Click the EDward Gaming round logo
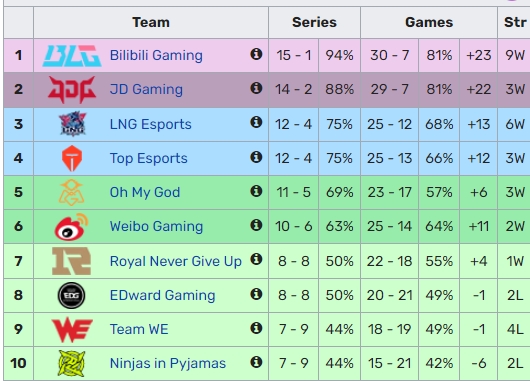The width and height of the screenshot is (530, 381). pos(72,295)
